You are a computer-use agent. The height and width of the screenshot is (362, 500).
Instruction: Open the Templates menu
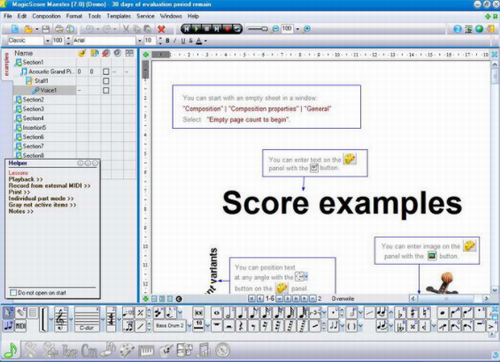[118, 16]
